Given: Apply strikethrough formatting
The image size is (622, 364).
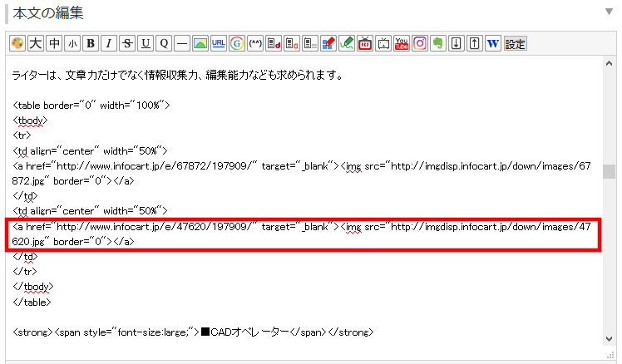Looking at the screenshot, I should 127,43.
